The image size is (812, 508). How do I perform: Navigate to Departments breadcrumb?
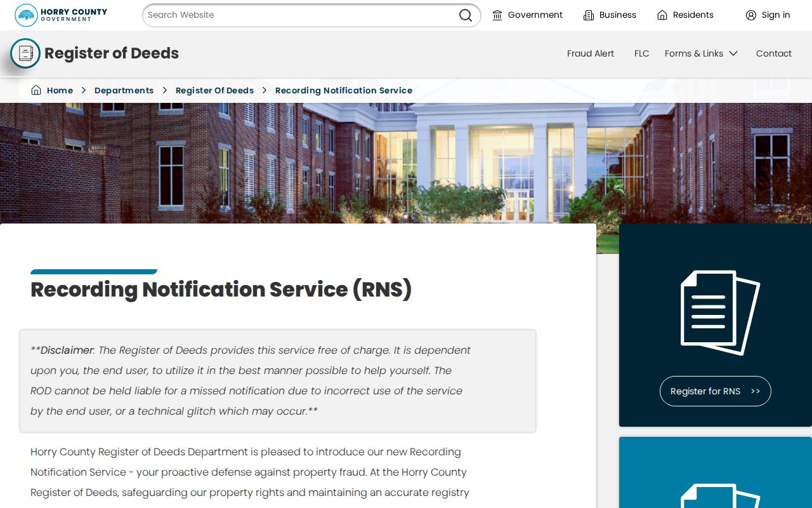(124, 90)
